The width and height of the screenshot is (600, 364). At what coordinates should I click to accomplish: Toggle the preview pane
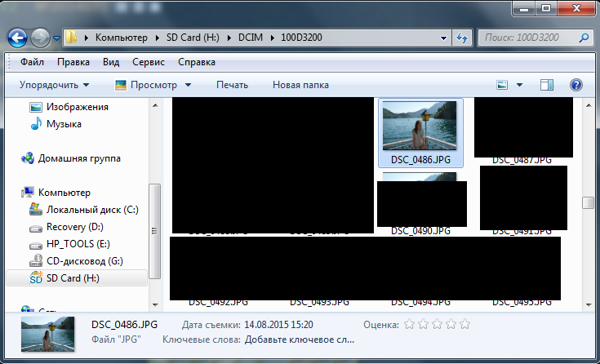(x=546, y=85)
